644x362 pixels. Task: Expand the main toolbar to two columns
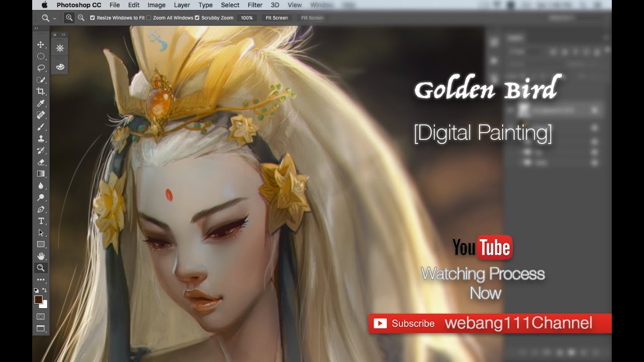(x=36, y=29)
